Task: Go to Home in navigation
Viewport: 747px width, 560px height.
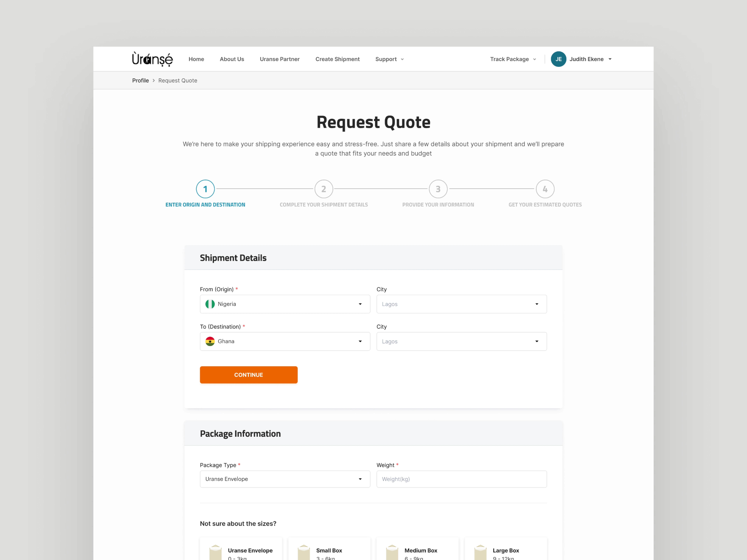Action: [x=196, y=59]
